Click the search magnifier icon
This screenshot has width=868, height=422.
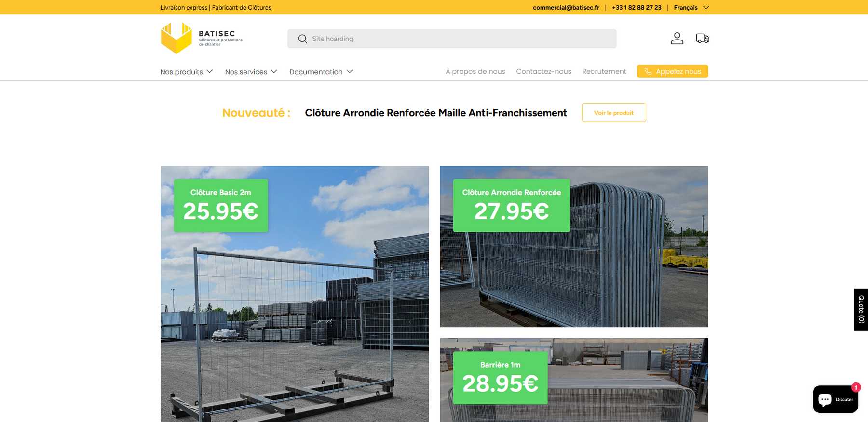coord(302,39)
